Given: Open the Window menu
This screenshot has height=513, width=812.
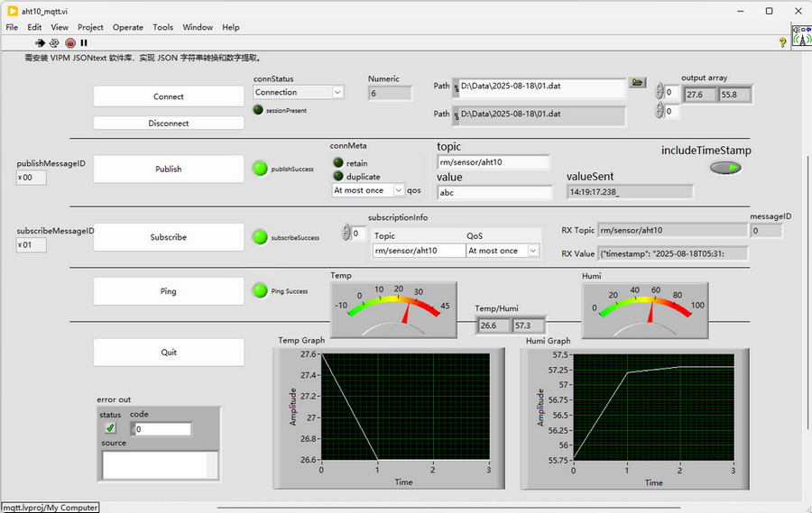Looking at the screenshot, I should click(x=198, y=27).
